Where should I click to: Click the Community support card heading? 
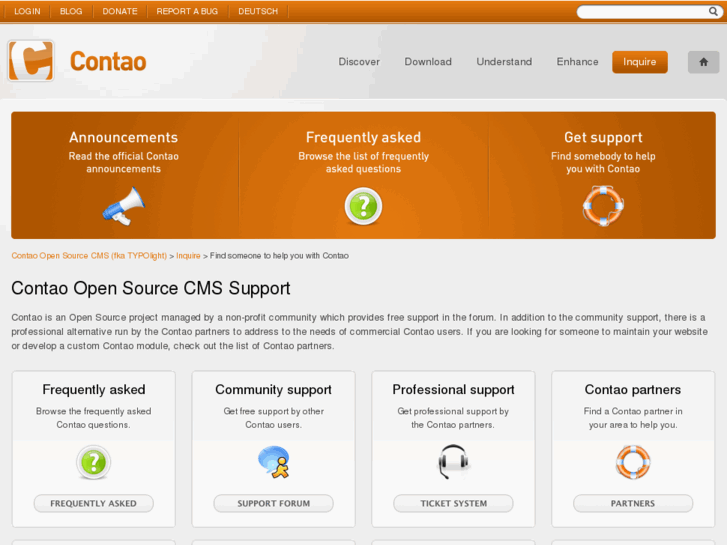(274, 390)
